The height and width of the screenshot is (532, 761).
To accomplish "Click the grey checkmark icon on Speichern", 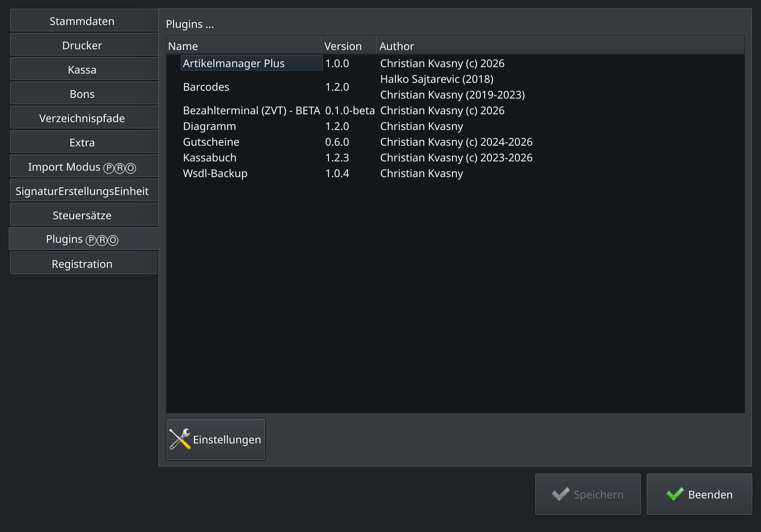I will tap(561, 494).
